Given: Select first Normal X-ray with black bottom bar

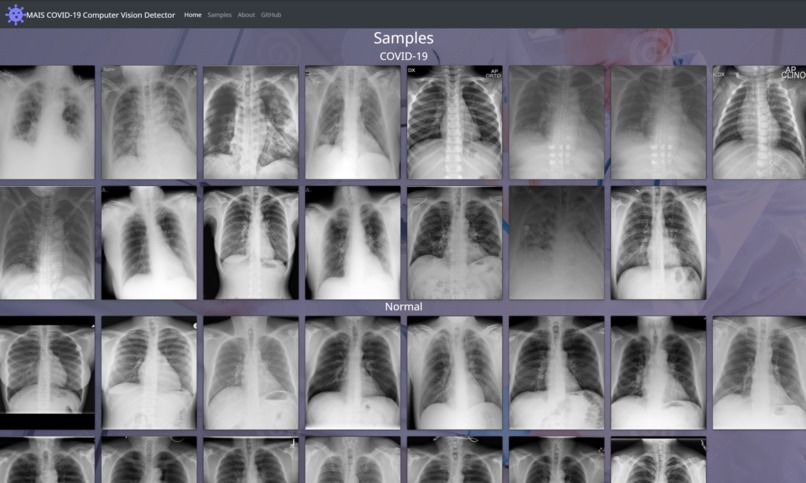Looking at the screenshot, I should (47, 373).
